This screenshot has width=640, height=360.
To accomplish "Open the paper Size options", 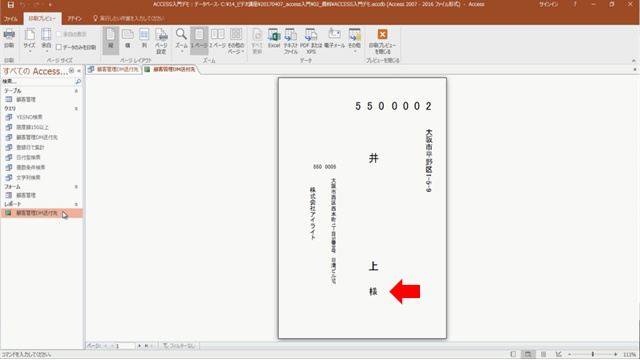I will [29, 40].
